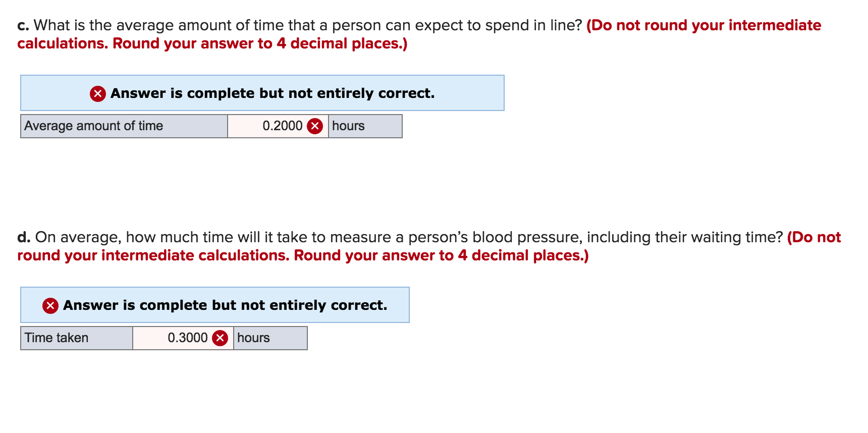The width and height of the screenshot is (868, 433).
Task: Click the incorrect mark beside 0.3000
Action: coord(220,338)
